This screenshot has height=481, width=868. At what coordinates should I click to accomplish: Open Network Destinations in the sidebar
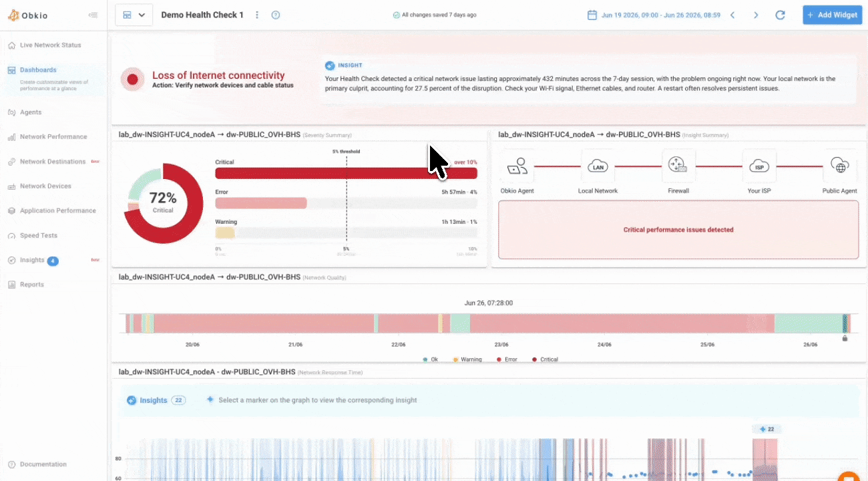pos(53,162)
